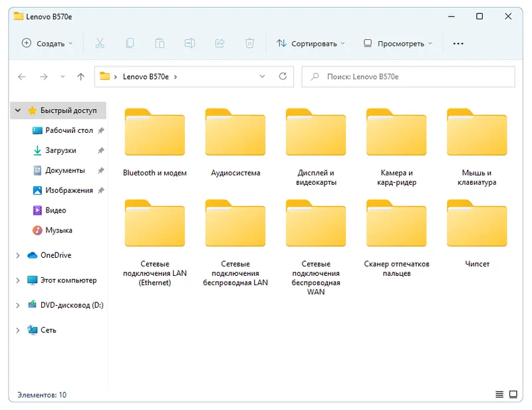
Task: Open recent locations dropdown arrow
Action: point(63,77)
